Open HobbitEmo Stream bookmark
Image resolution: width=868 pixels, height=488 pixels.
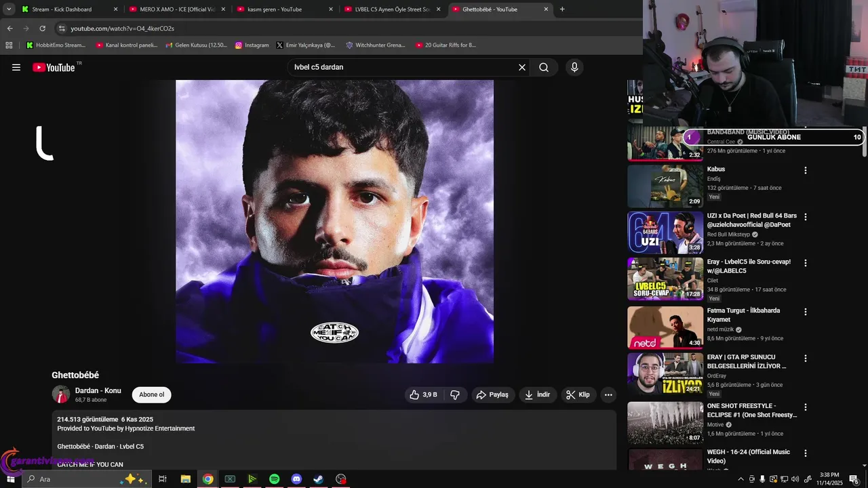(x=56, y=45)
